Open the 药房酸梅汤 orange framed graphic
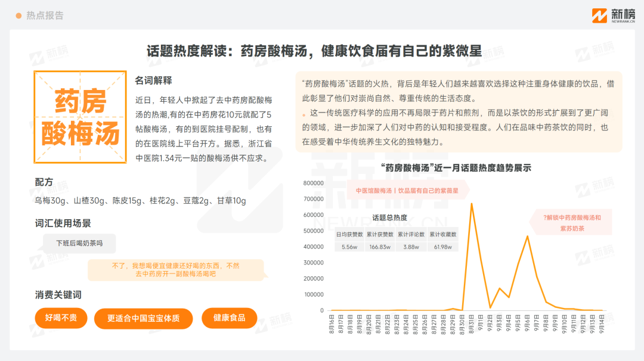 tap(80, 117)
